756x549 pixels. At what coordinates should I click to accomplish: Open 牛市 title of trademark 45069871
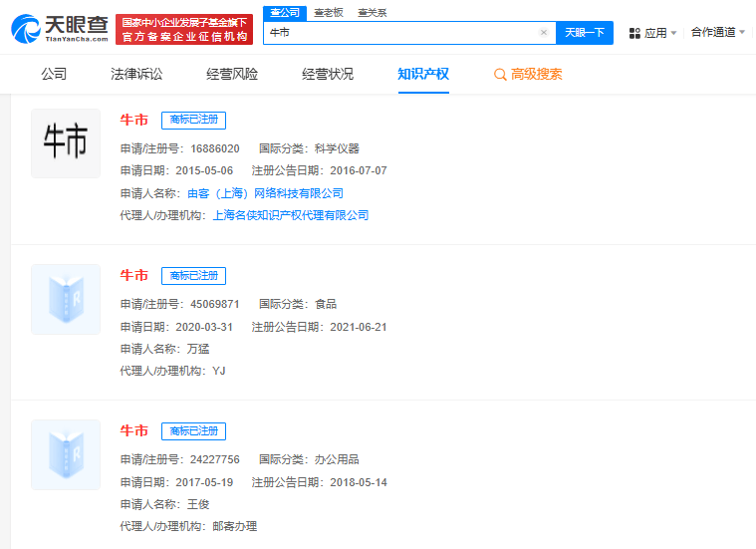[134, 275]
